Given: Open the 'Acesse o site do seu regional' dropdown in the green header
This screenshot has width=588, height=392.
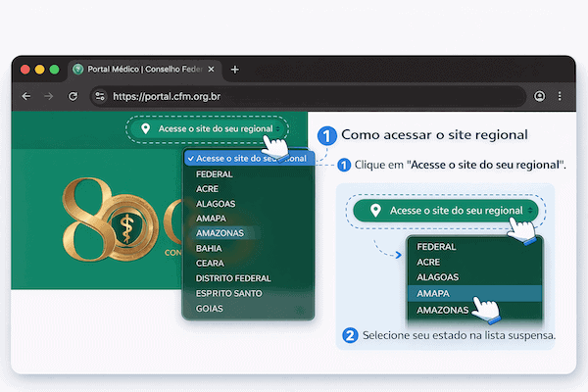Looking at the screenshot, I should tap(207, 129).
